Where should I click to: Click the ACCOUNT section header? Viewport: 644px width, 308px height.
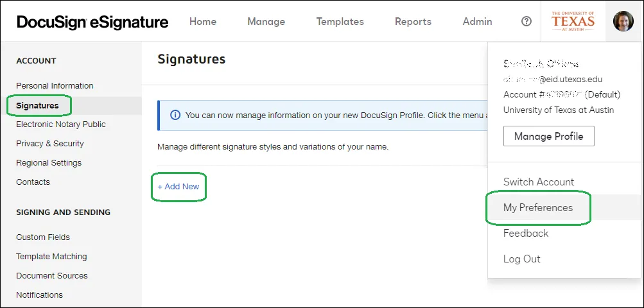pos(36,61)
